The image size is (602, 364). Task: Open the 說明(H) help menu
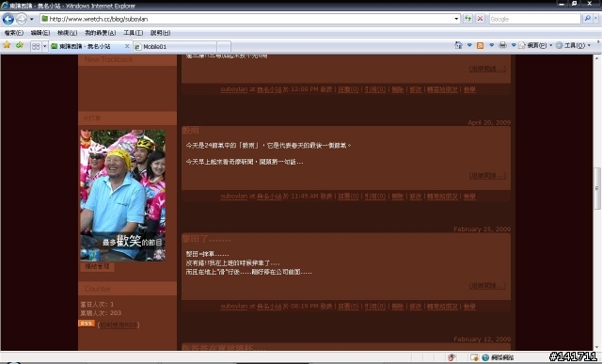[161, 33]
